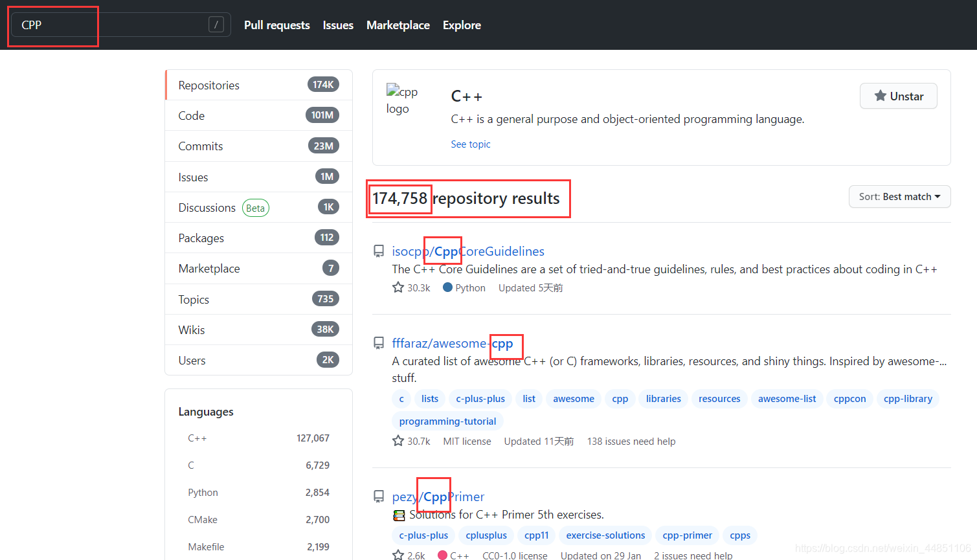Open Explore in the top navigation

point(462,25)
